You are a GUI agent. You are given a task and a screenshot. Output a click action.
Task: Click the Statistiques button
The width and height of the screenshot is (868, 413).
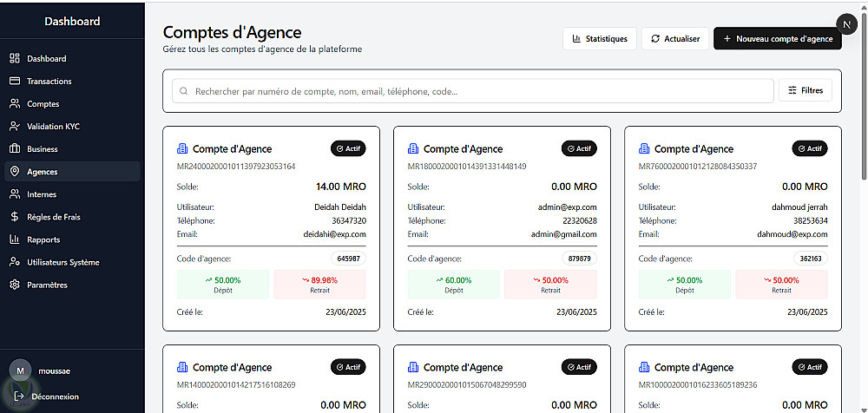(x=600, y=39)
